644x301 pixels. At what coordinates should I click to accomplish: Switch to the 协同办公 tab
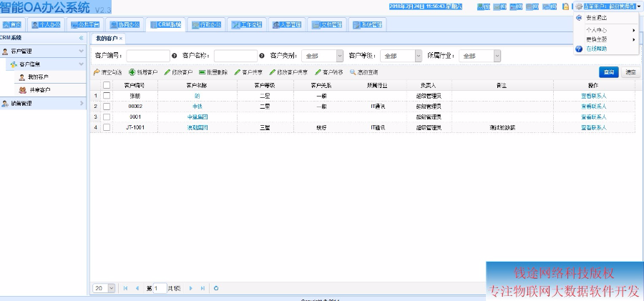[x=125, y=24]
